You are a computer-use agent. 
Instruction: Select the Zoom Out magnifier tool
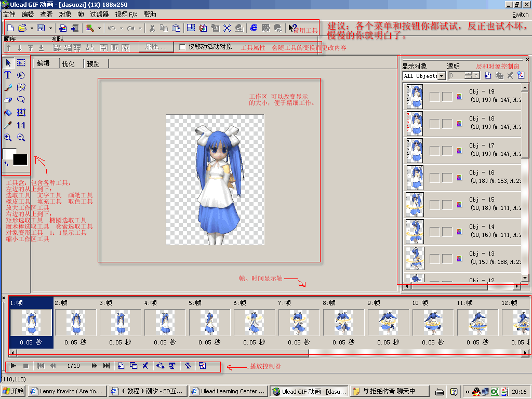pyautogui.click(x=21, y=137)
